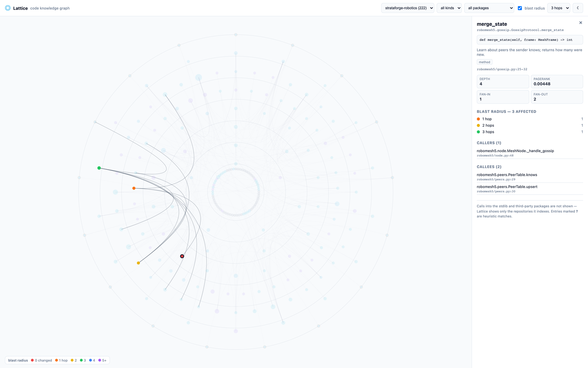Click the yellow 2 hops swatch in the side panel
This screenshot has width=588, height=368.
(478, 126)
